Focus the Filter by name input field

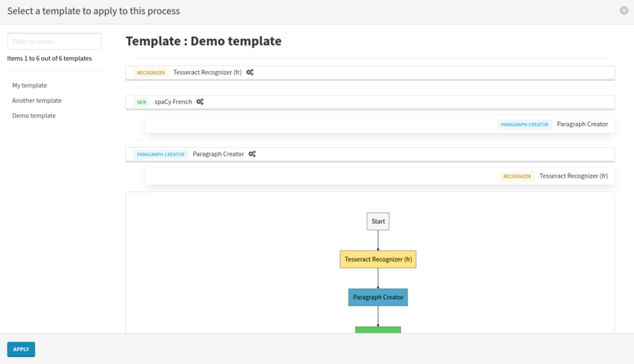[x=54, y=41]
